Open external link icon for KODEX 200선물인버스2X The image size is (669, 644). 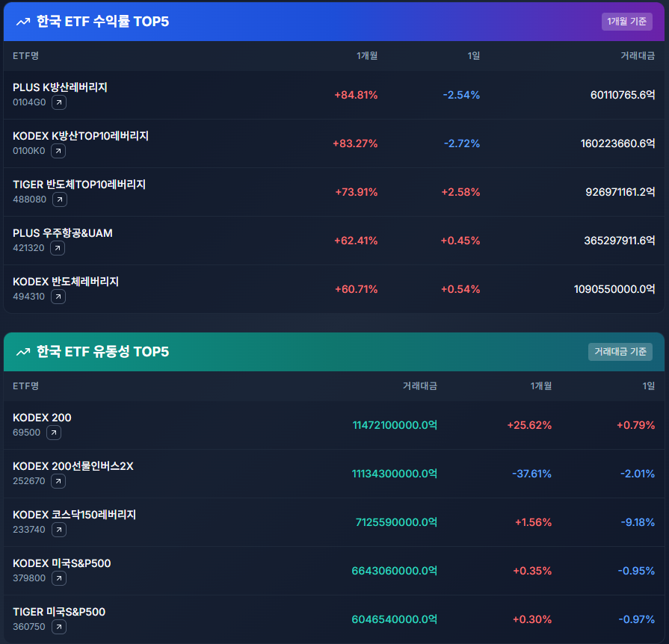coord(58,481)
